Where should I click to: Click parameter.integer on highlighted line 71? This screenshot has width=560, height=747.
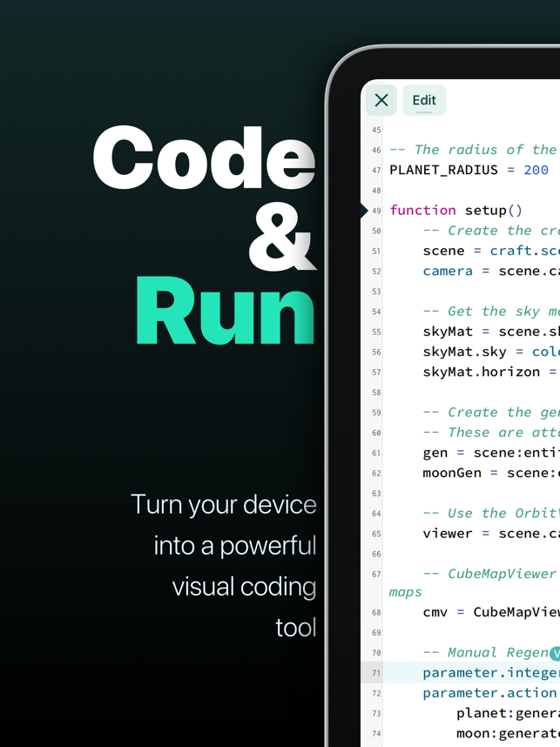point(490,673)
